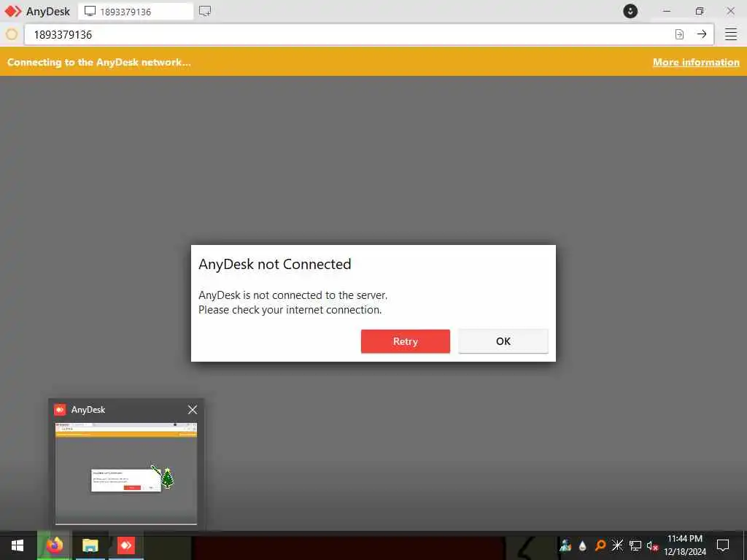Click the AnyDesk taskbar icon
This screenshot has width=747, height=560.
[x=125, y=545]
